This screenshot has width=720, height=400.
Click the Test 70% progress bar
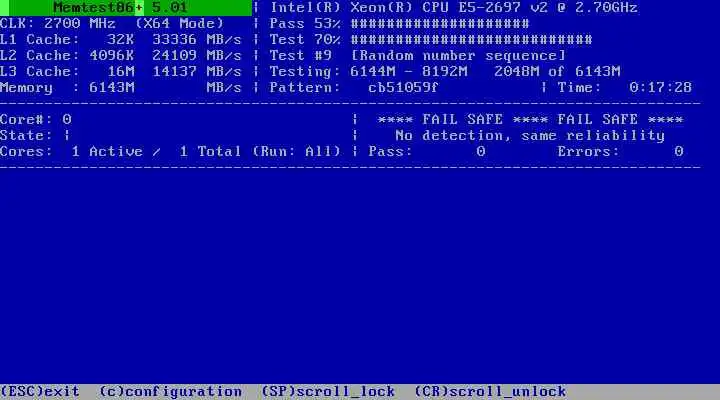pyautogui.click(x=472, y=39)
